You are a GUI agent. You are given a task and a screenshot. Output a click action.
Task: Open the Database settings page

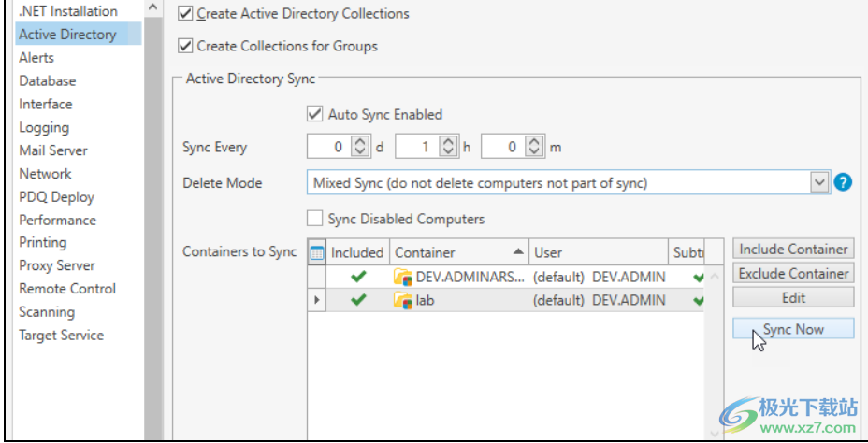48,80
